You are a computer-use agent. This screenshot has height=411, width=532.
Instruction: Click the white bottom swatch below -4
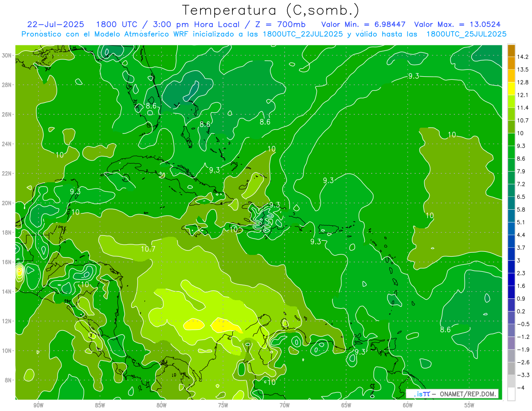(511, 394)
